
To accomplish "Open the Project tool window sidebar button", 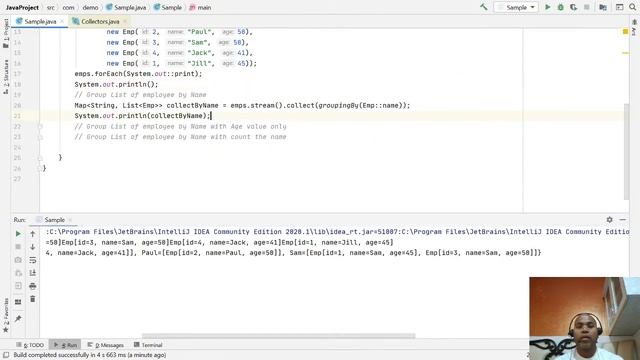I will pos(6,33).
